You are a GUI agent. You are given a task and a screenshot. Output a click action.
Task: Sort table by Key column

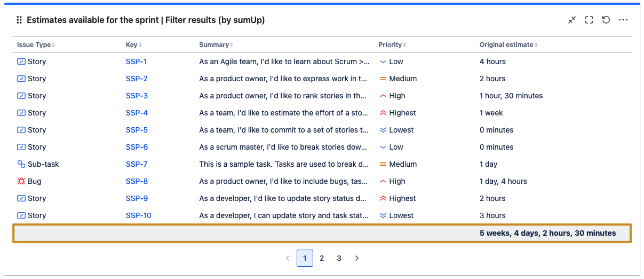(133, 45)
